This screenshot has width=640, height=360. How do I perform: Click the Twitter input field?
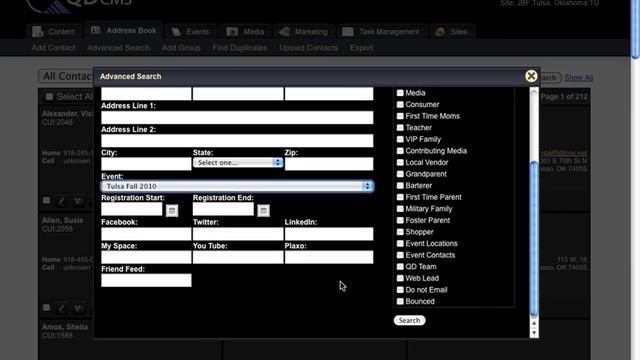click(x=238, y=234)
